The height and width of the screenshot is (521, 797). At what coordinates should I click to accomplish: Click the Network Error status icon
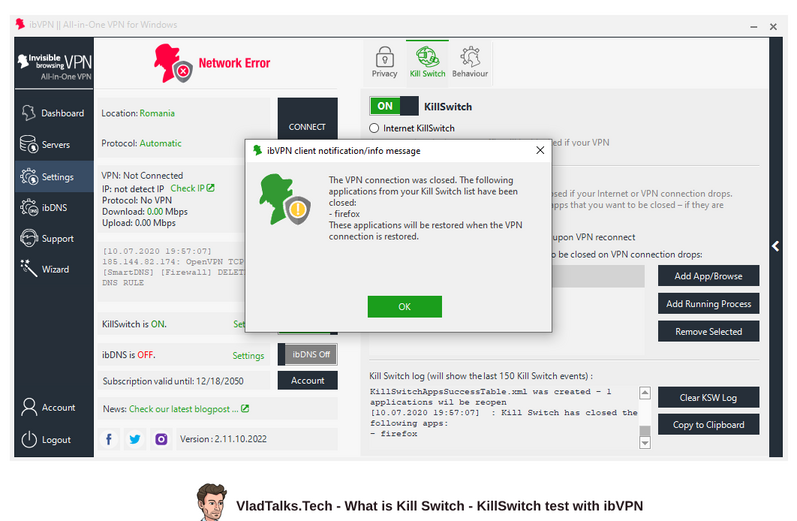pyautogui.click(x=173, y=64)
